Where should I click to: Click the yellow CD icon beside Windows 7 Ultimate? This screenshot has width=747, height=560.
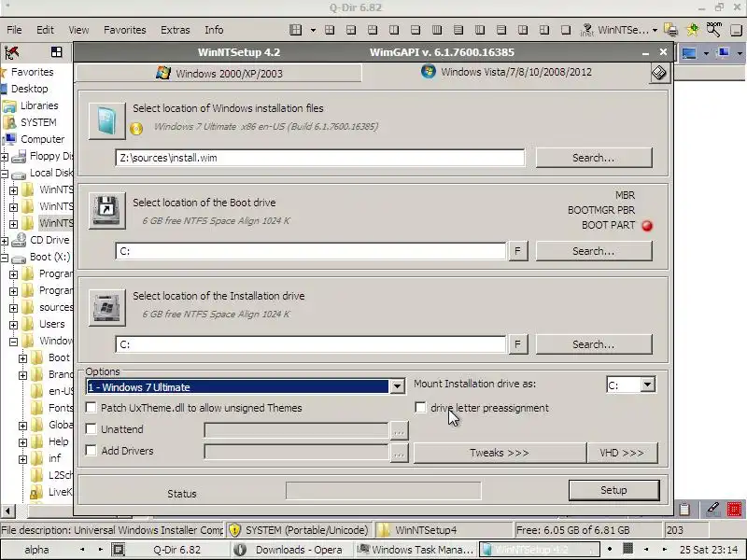[x=136, y=129]
